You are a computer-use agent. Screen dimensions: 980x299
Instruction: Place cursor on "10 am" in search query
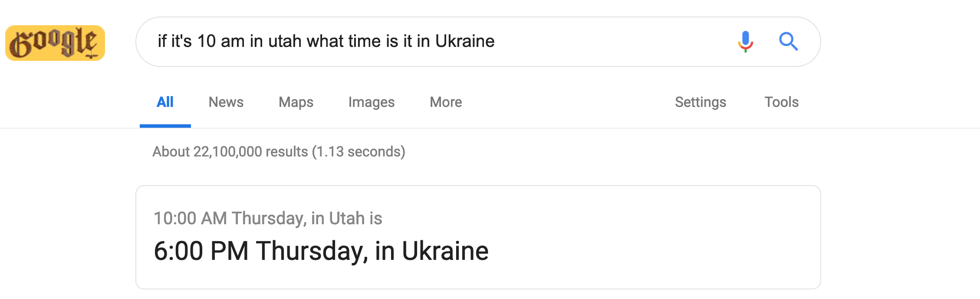[220, 41]
